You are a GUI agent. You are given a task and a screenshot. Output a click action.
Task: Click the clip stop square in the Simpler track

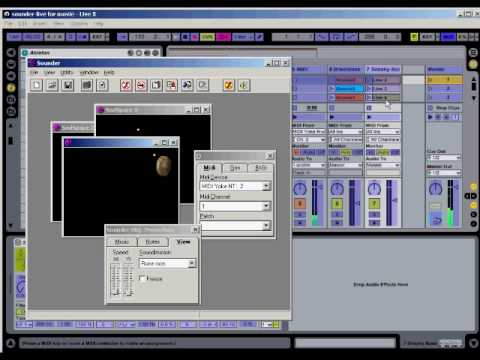tap(369, 108)
